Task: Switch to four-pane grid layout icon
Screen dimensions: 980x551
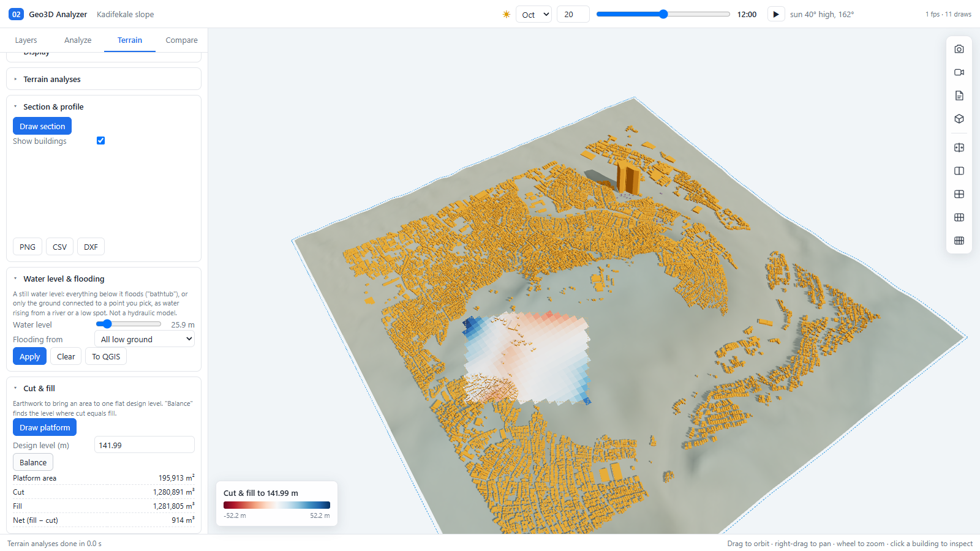Action: click(x=959, y=194)
